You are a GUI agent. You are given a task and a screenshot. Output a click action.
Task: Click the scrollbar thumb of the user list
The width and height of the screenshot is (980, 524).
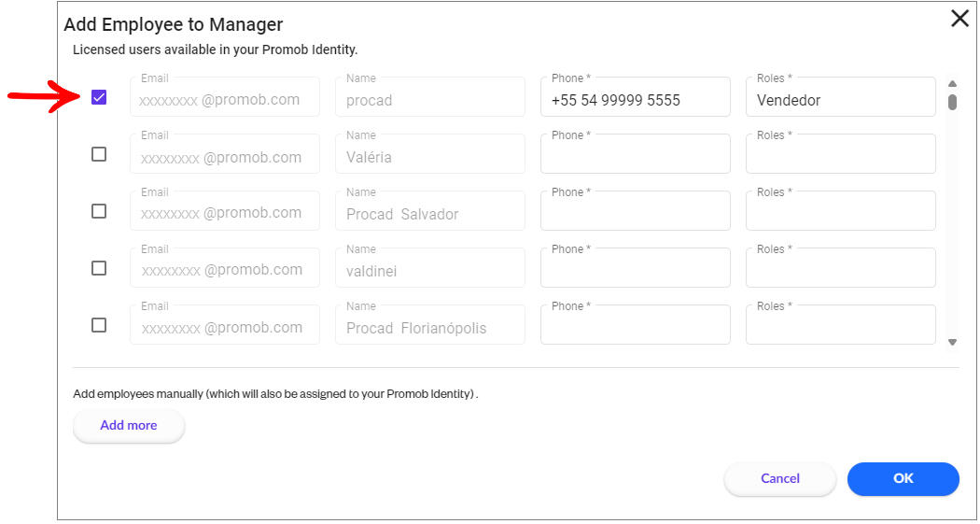[953, 102]
